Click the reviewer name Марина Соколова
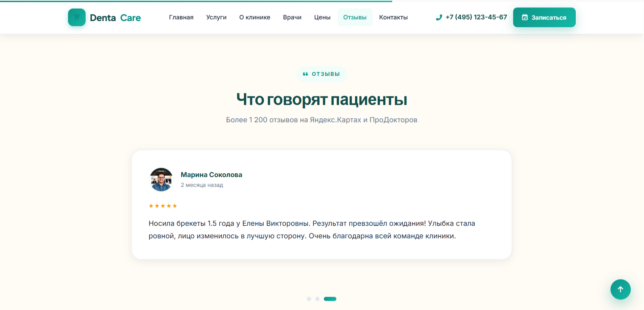This screenshot has width=644, height=310. point(212,175)
